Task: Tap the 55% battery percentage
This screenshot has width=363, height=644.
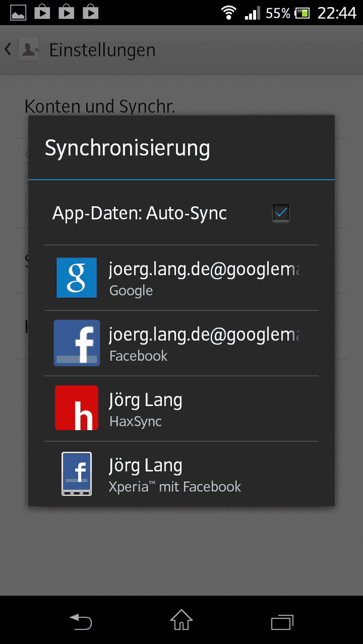Action: pos(278,13)
